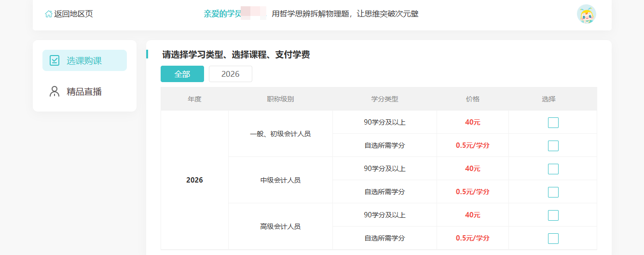Click 40元 price in 一般、初级会计人员 row
The width and height of the screenshot is (644, 255).
point(473,122)
